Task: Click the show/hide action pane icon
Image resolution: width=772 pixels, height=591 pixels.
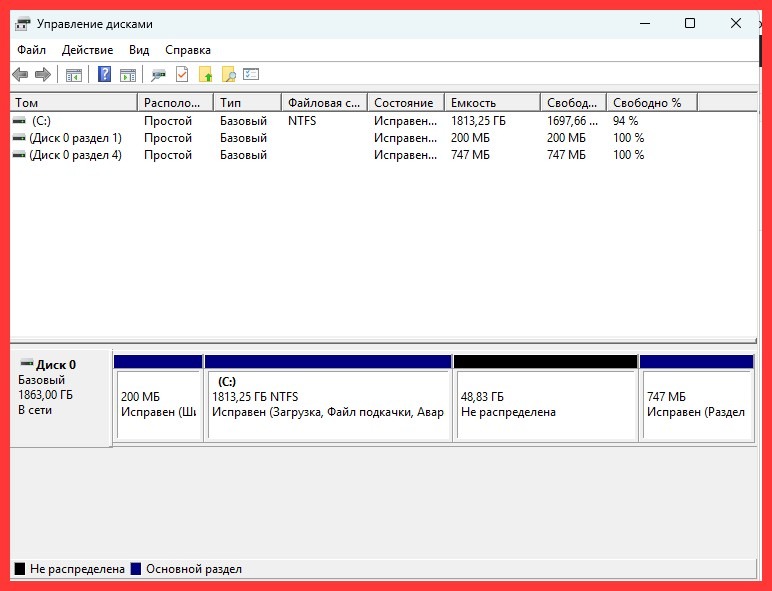Action: (127, 75)
